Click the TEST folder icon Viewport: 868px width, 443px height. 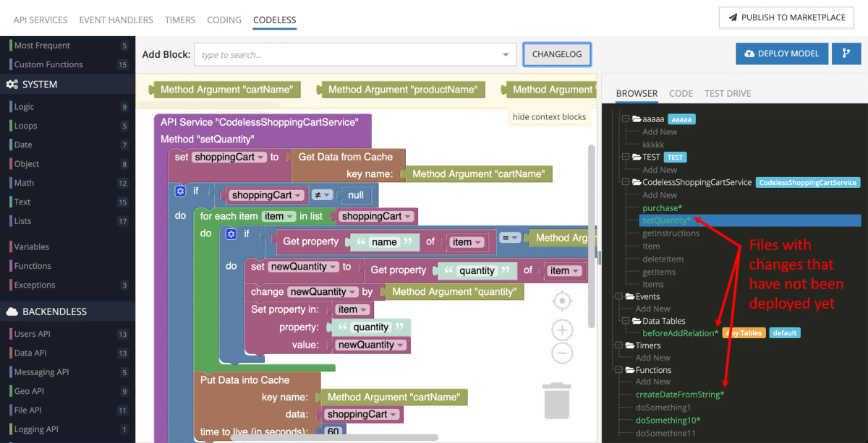(x=637, y=157)
